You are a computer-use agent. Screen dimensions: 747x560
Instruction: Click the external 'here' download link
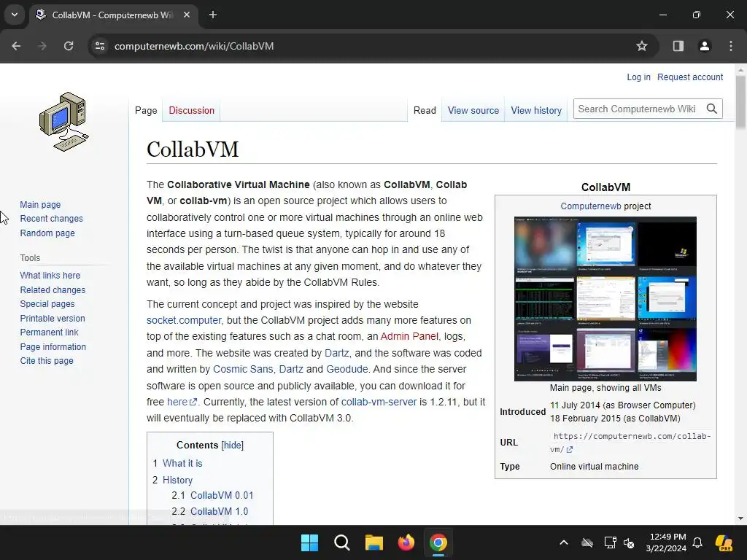[x=182, y=402]
